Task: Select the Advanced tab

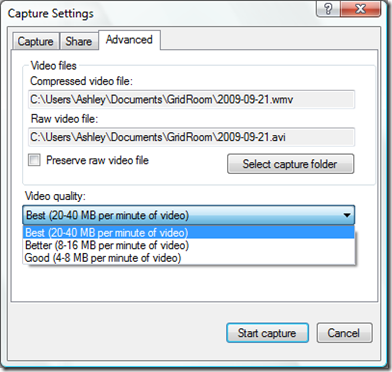Action: coord(129,40)
